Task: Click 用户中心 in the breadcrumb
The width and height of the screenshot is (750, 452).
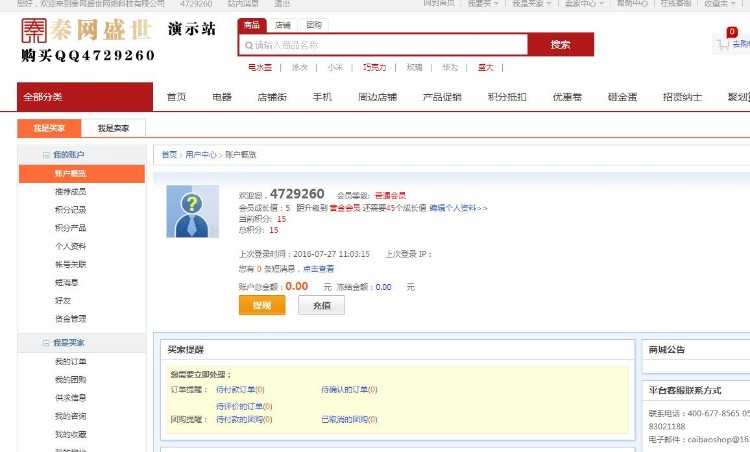Action: pos(201,154)
